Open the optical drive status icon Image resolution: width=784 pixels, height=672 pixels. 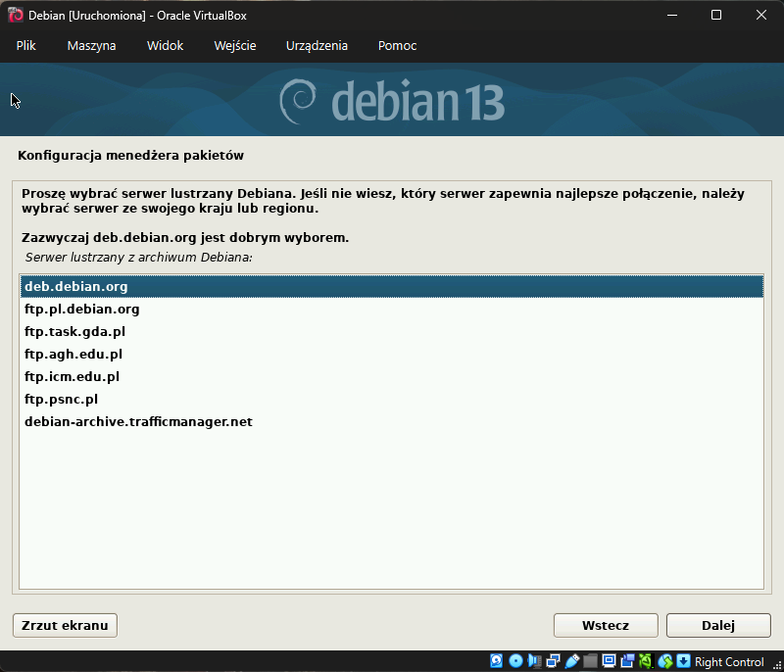click(515, 661)
